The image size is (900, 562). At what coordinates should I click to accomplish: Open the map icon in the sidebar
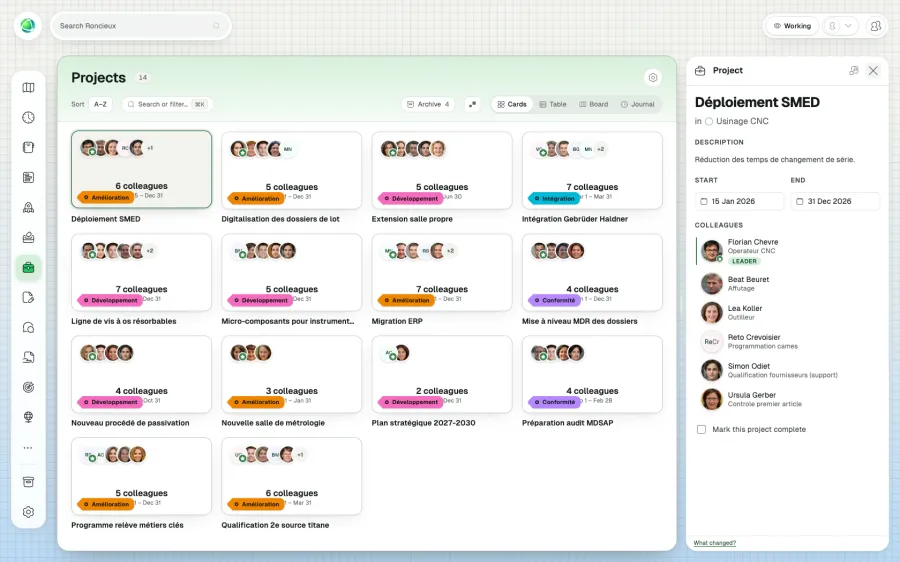28,88
